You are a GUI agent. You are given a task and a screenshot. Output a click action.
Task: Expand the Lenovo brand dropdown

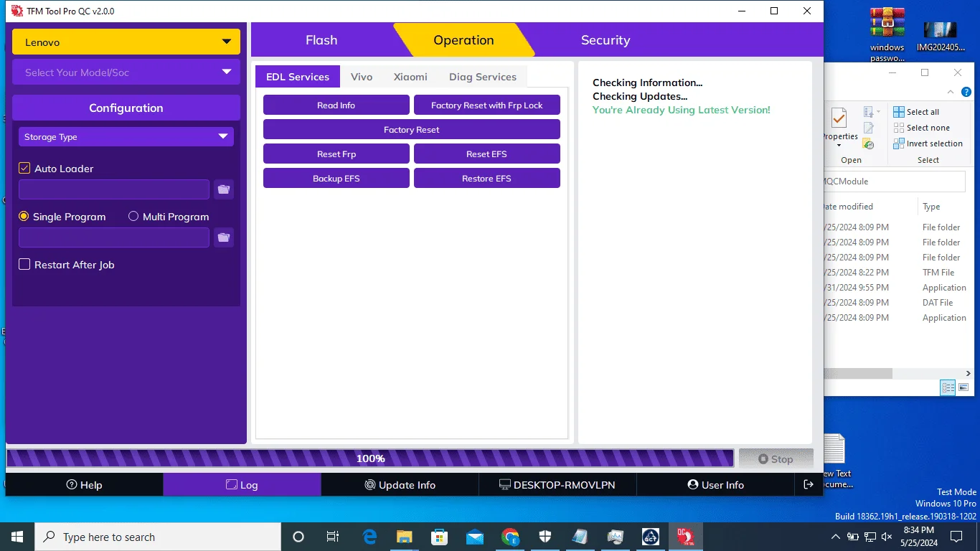[126, 42]
